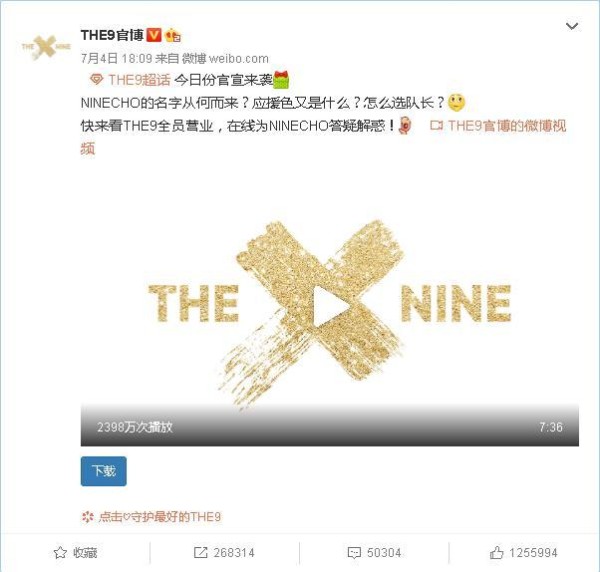The height and width of the screenshot is (572, 600).
Task: Click the orange V verification badge
Action: point(154,35)
